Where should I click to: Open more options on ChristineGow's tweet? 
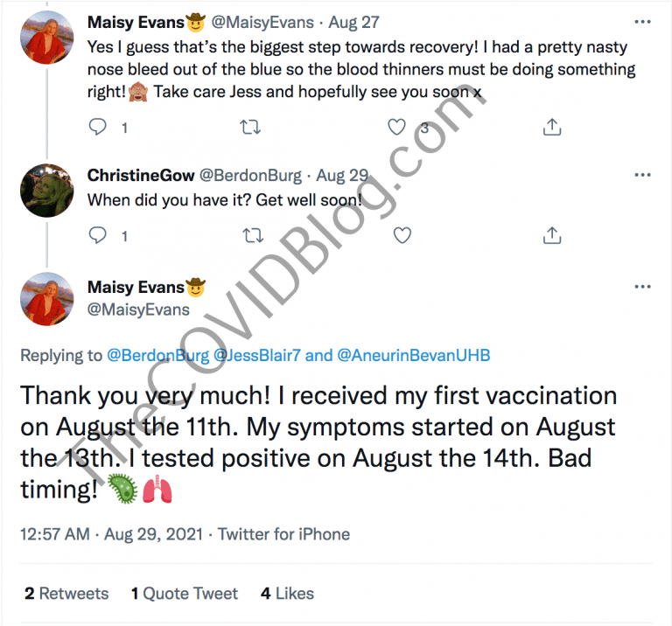(x=642, y=176)
